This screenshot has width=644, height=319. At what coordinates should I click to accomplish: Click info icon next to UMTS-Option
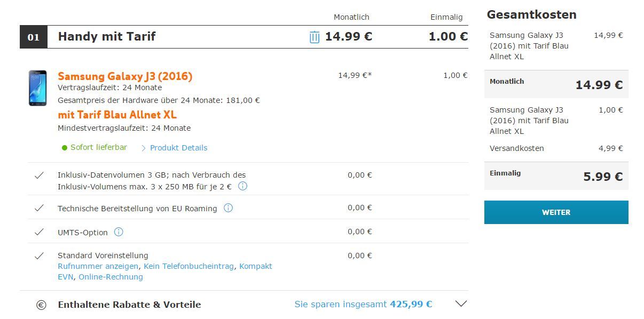119,232
